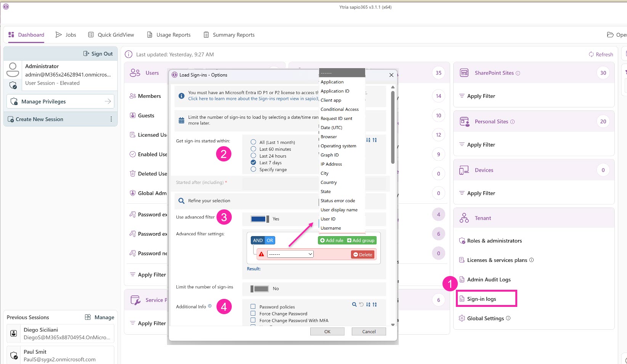Click the SharePoint Sites tile icon

[x=464, y=73]
